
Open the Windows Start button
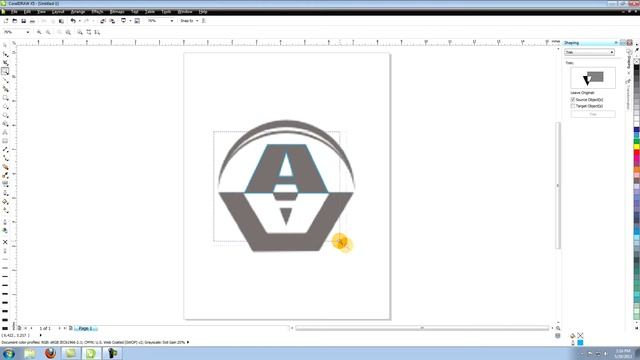point(9,353)
